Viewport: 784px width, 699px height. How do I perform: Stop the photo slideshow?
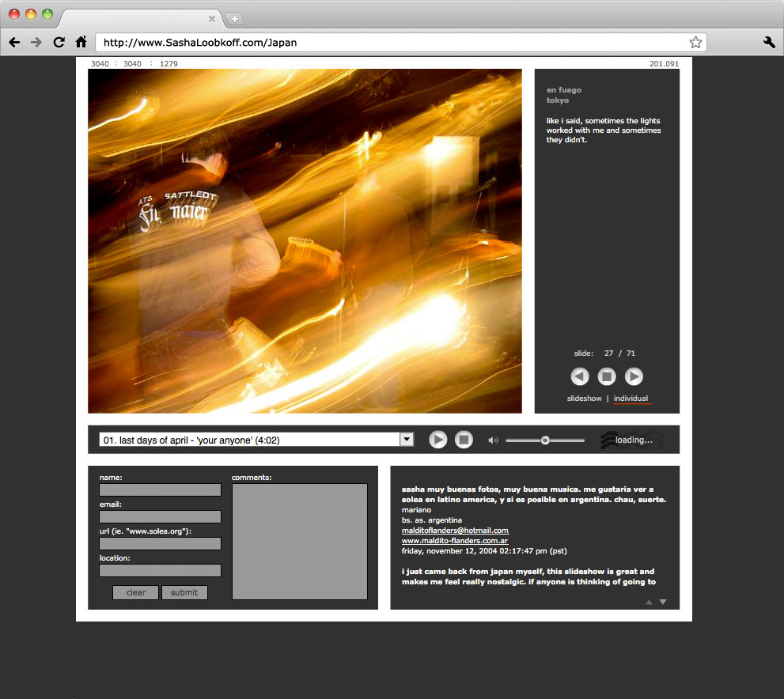[x=607, y=376]
